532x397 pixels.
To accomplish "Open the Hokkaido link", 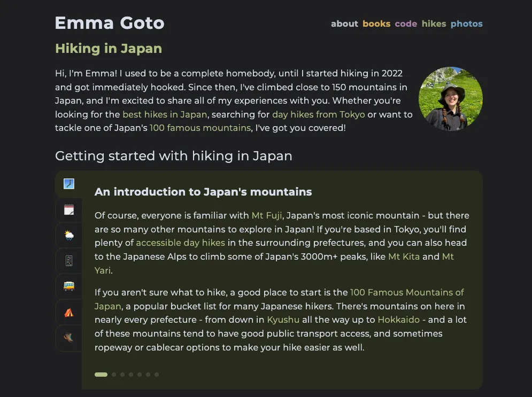I will pos(400,320).
